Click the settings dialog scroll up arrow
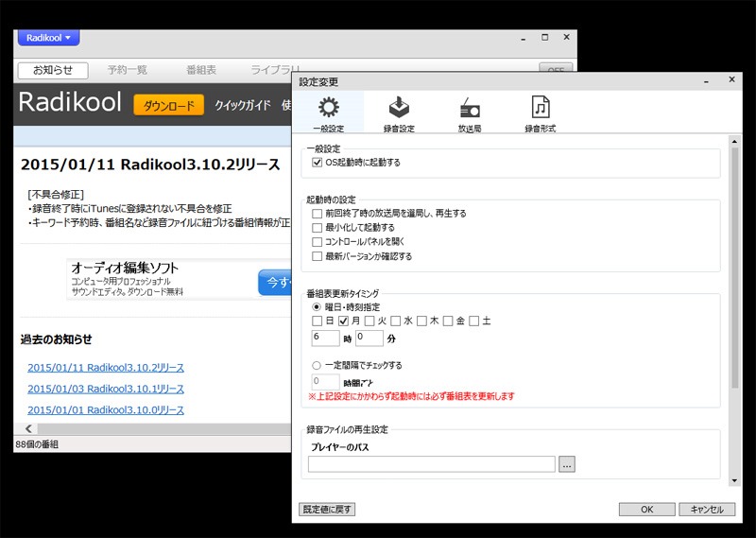756x538 pixels. pyautogui.click(x=734, y=142)
